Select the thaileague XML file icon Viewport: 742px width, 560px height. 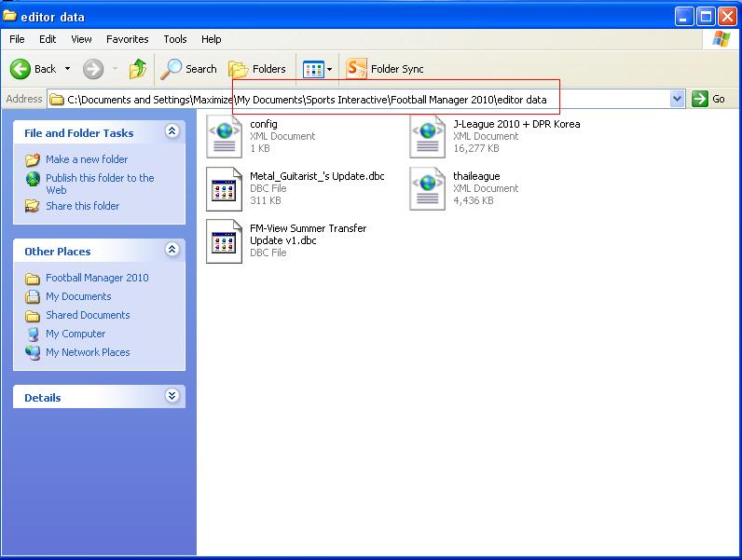427,189
